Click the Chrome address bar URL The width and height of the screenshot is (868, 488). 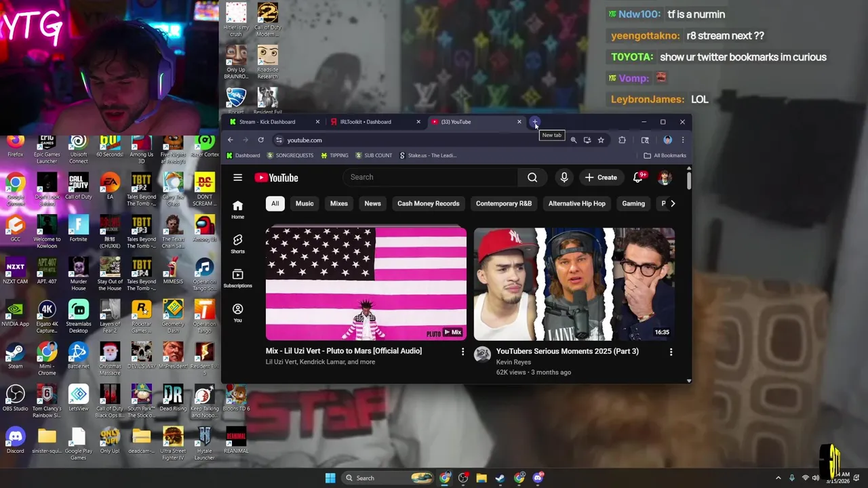(x=304, y=140)
